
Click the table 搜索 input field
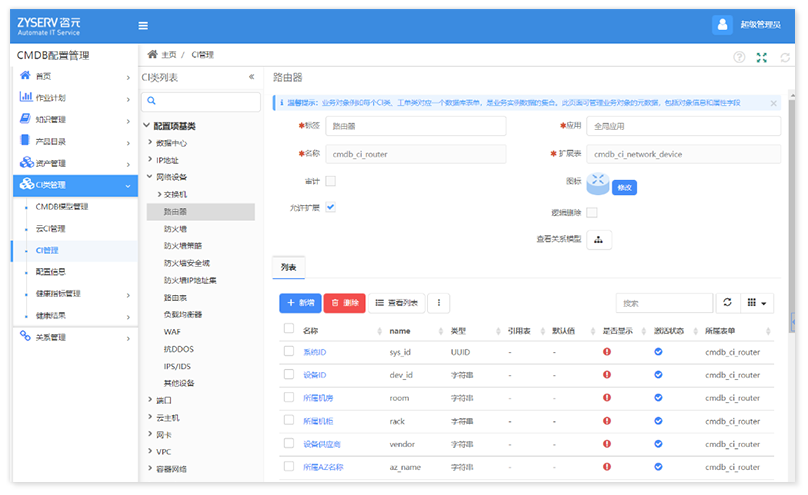coord(663,302)
